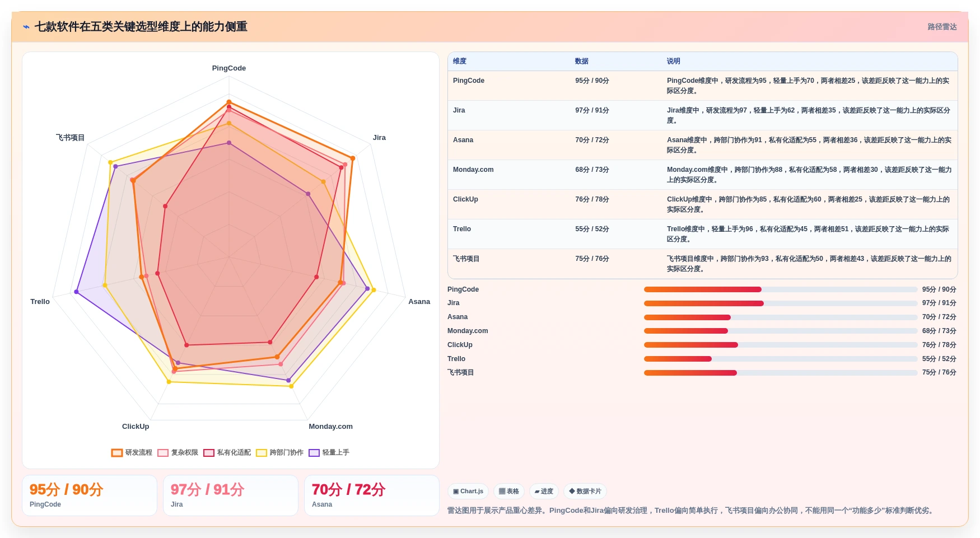Select the ClickUp table row name

(x=465, y=199)
